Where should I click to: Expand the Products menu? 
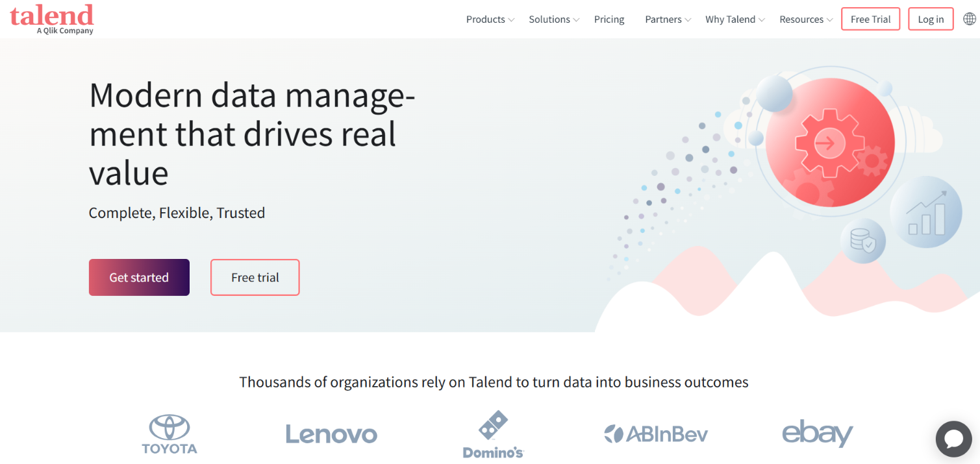pyautogui.click(x=490, y=19)
